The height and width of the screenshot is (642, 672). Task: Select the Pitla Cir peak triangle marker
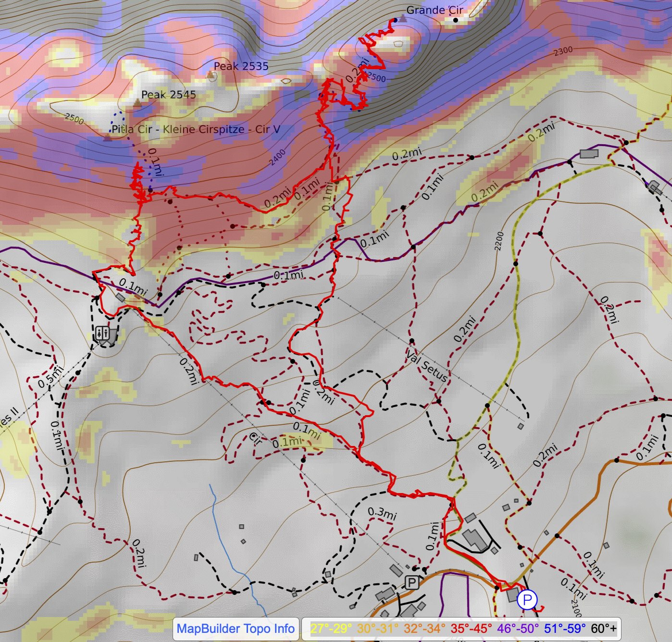coord(108,138)
